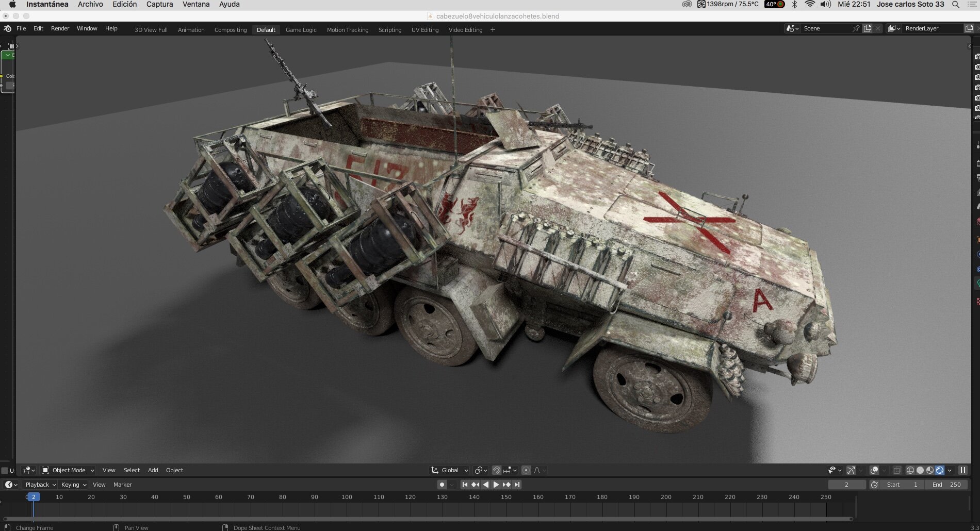
Task: Click the timeline horizontal scrollbar
Action: pos(428,519)
